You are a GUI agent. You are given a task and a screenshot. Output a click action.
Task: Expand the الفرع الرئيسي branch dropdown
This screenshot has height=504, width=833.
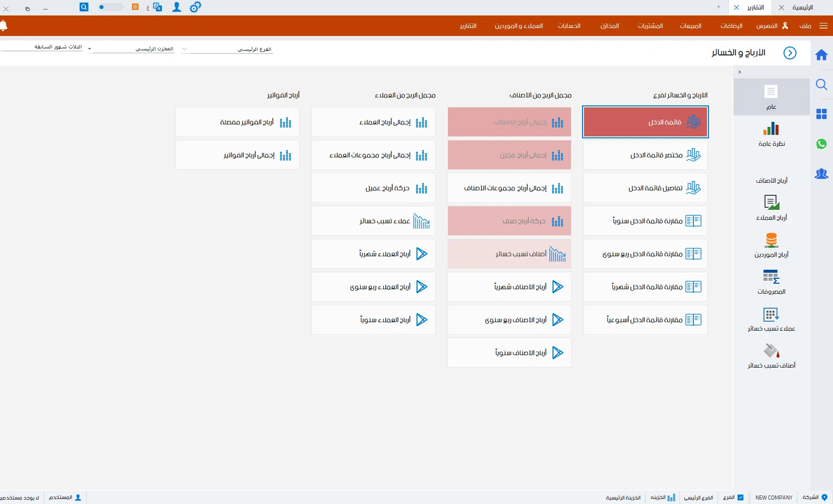coord(184,49)
